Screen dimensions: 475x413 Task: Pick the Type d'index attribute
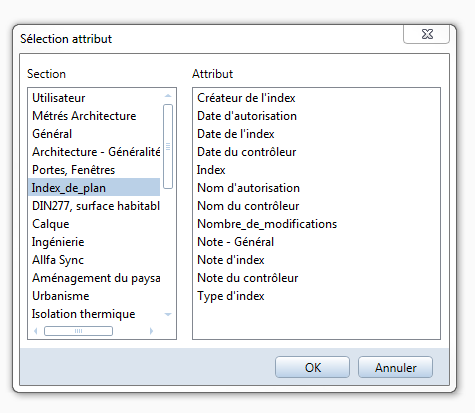point(231,296)
